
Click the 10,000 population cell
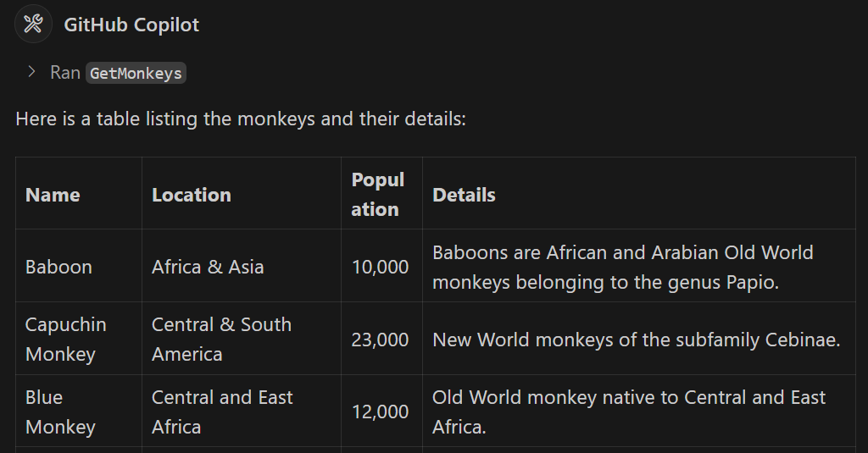(x=381, y=267)
